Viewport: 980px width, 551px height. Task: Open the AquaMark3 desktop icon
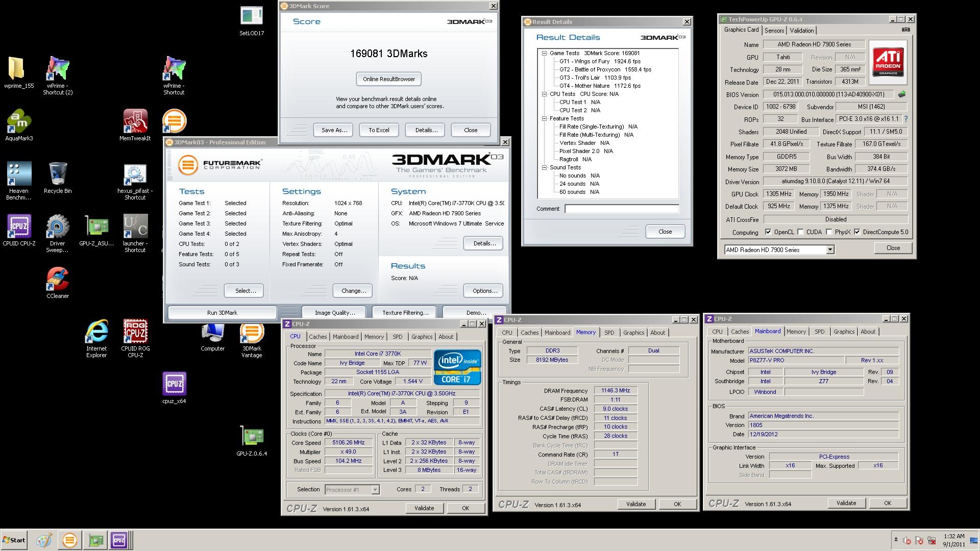19,125
